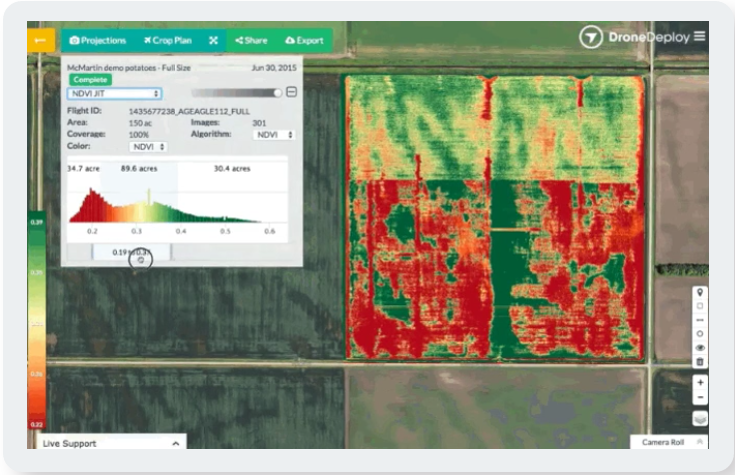Click the yellow back arrow button
The image size is (735, 475).
(x=41, y=40)
